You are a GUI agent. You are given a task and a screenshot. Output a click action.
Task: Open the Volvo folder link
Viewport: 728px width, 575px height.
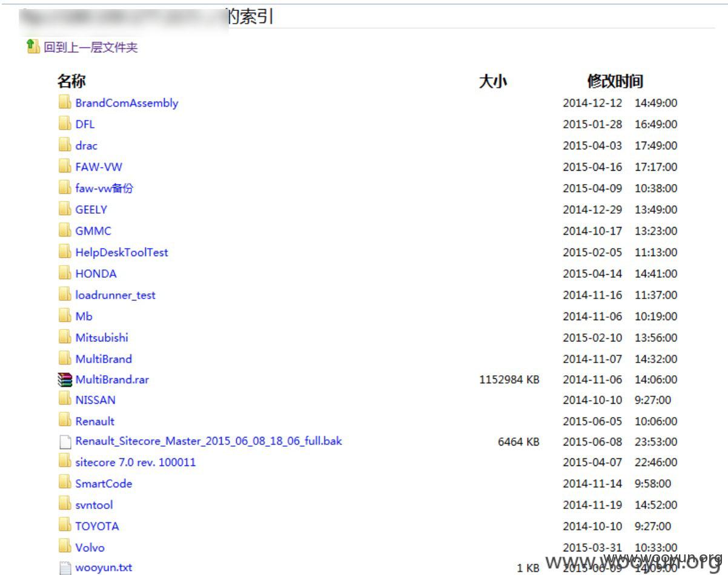click(x=90, y=548)
